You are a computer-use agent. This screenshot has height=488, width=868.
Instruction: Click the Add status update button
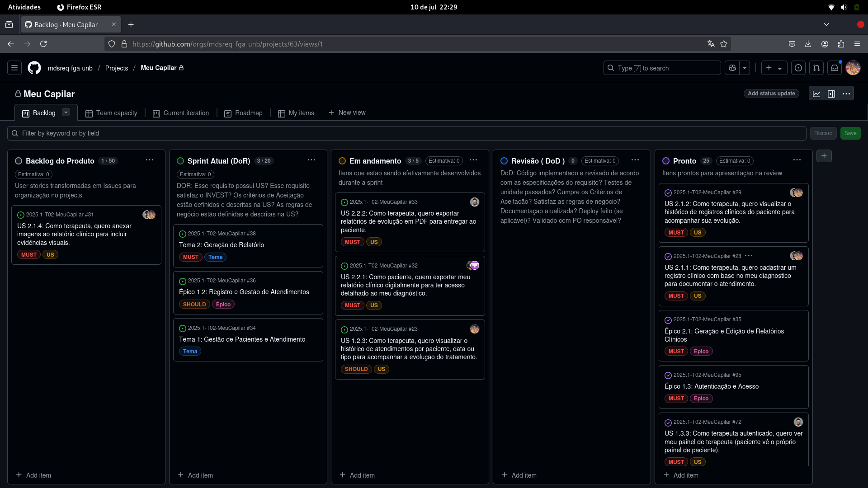point(771,94)
